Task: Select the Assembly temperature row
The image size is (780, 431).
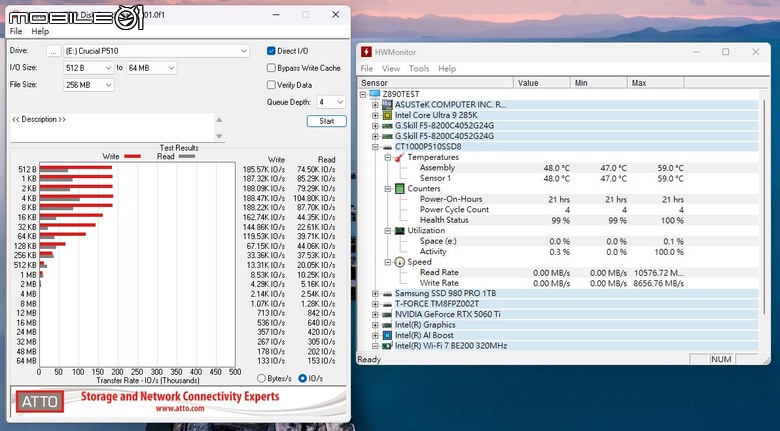Action: tap(558, 168)
